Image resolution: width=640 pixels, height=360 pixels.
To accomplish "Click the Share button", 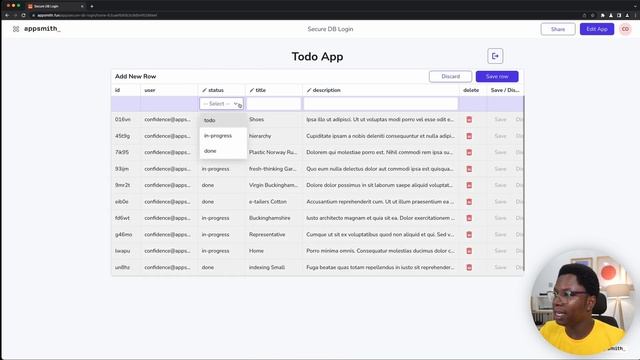I will tap(558, 29).
